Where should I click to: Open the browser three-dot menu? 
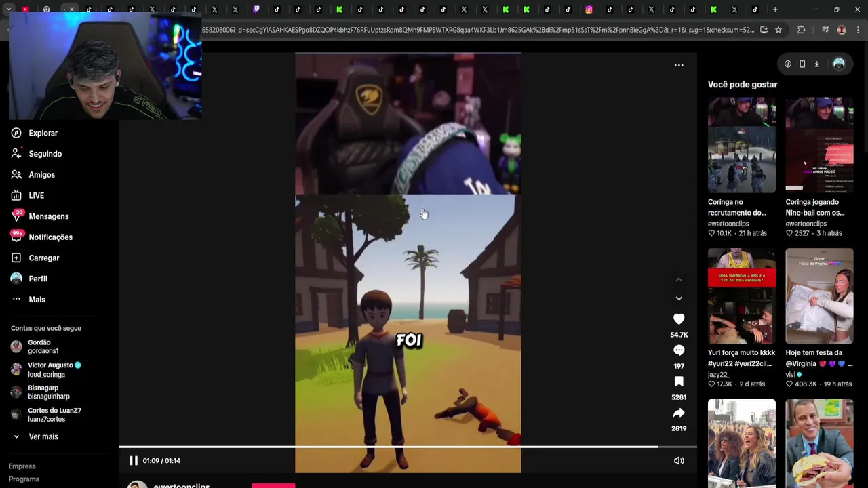coord(858,30)
